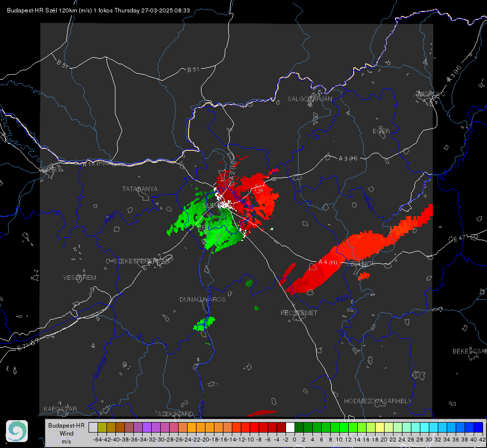Image resolution: width=487 pixels, height=448 pixels.
Task: Pick the dark red swatch between -4 and -2
Action: coord(281,427)
